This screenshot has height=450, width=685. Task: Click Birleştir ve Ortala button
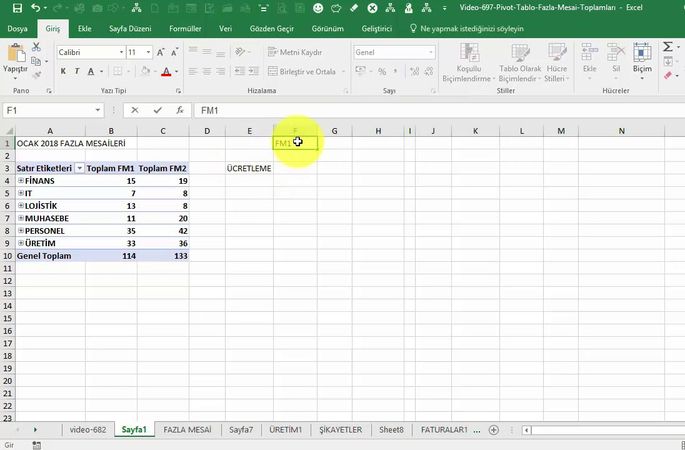point(302,71)
